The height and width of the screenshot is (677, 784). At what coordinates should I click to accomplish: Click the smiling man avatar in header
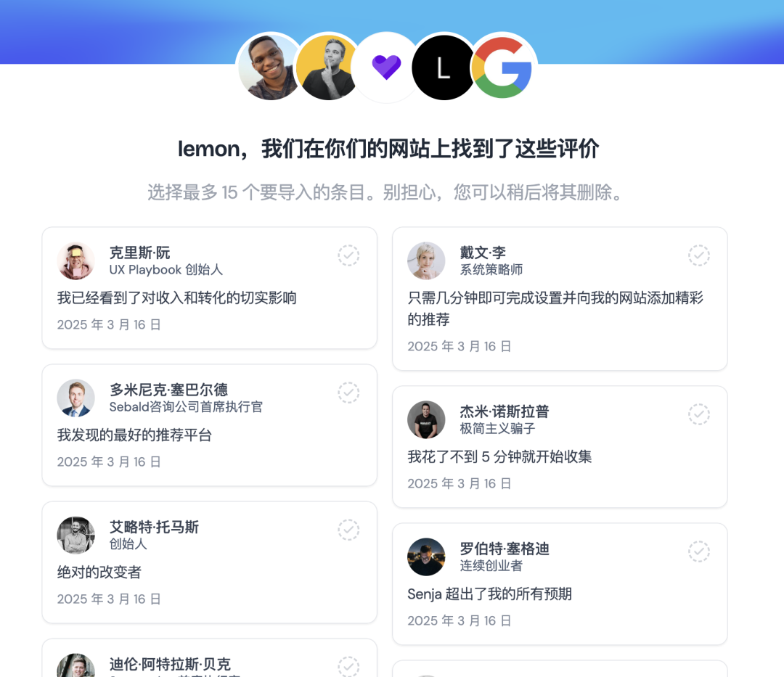coord(271,67)
